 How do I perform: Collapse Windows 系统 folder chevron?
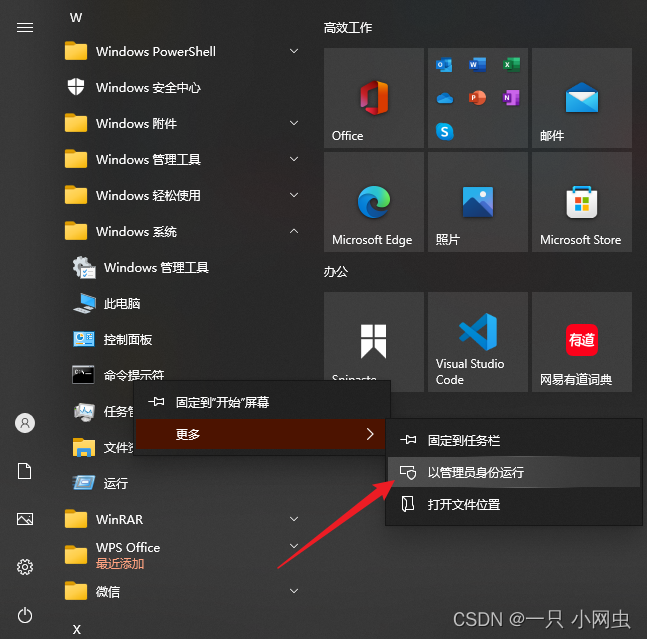point(294,231)
